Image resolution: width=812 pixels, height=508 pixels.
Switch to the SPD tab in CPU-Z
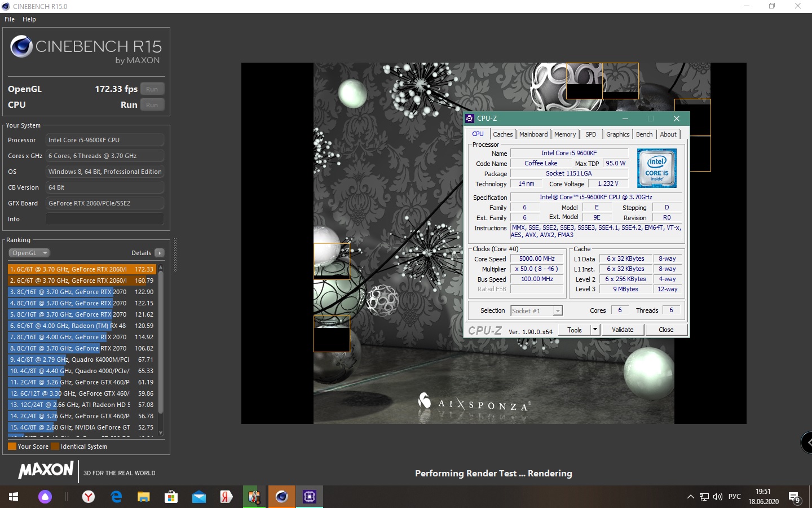coord(590,134)
